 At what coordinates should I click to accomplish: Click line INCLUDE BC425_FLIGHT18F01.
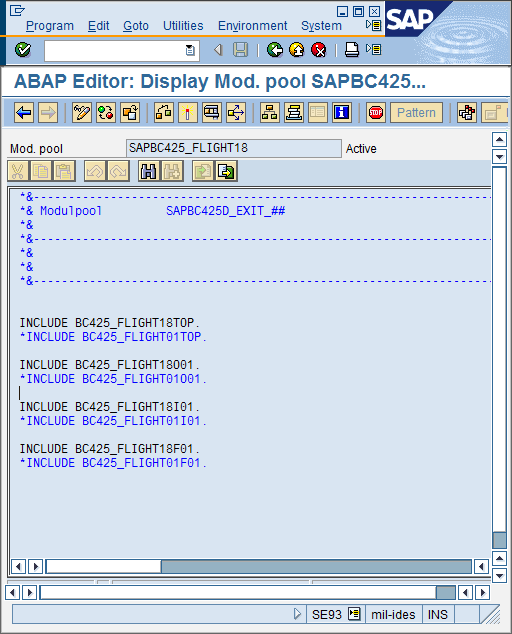click(x=110, y=449)
